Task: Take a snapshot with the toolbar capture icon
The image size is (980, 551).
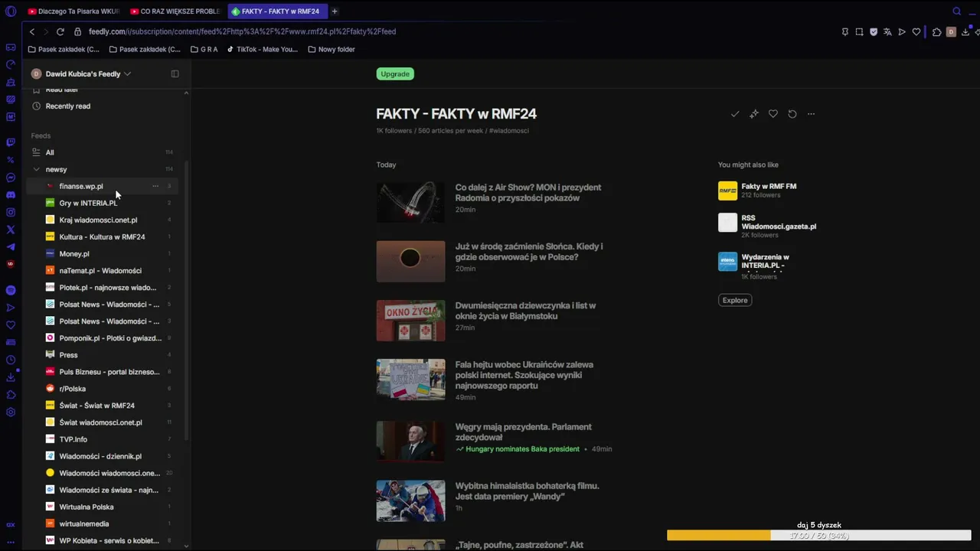Action: 859,32
